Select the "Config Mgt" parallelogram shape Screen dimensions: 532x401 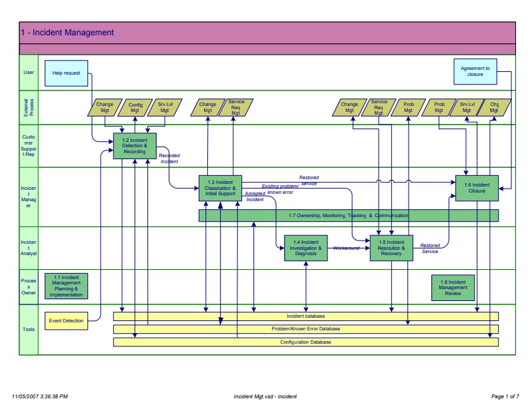pyautogui.click(x=135, y=107)
